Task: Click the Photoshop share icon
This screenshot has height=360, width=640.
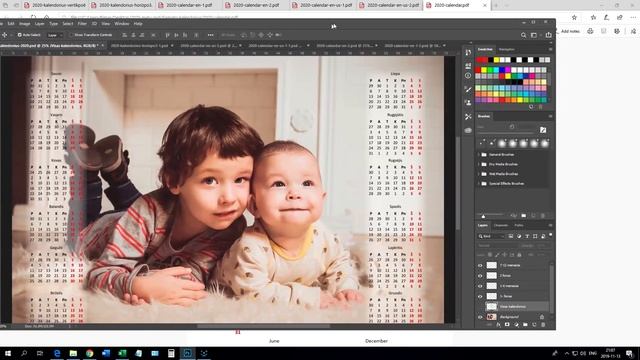Action: [x=548, y=35]
